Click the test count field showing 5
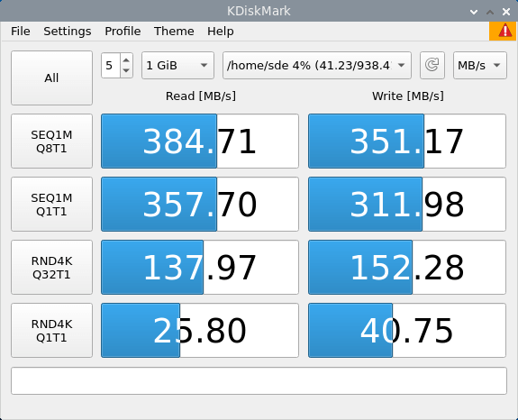 [x=111, y=66]
